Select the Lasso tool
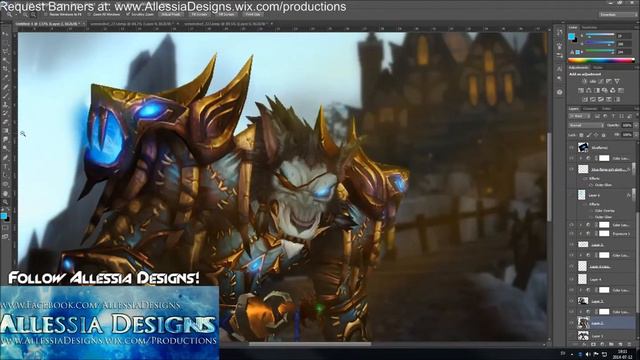640x360 pixels. click(x=5, y=52)
